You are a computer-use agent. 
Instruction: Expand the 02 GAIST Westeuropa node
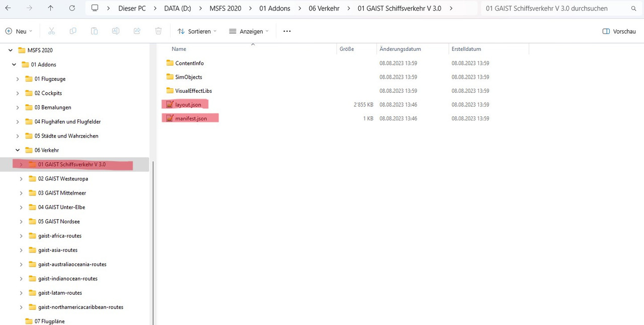21,179
